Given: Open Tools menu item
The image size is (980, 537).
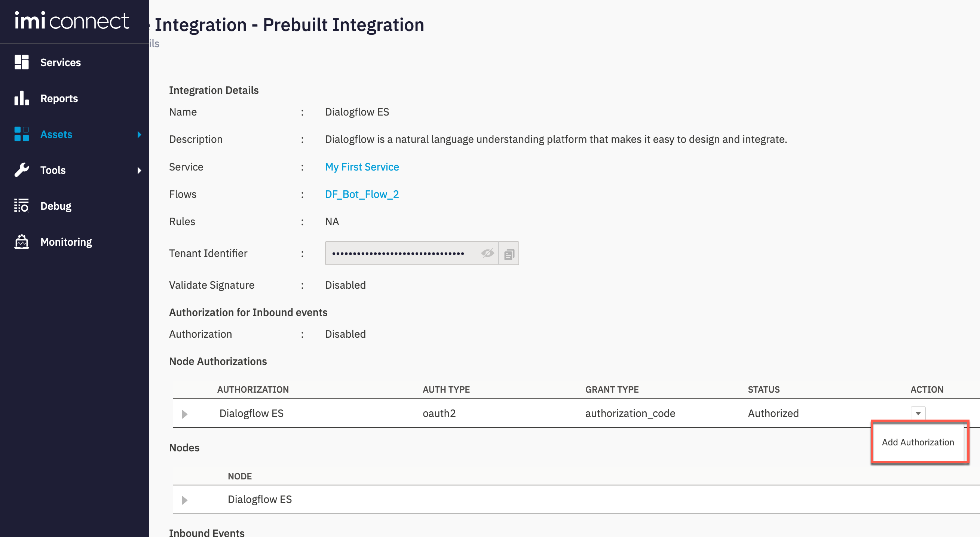Looking at the screenshot, I should [x=53, y=170].
